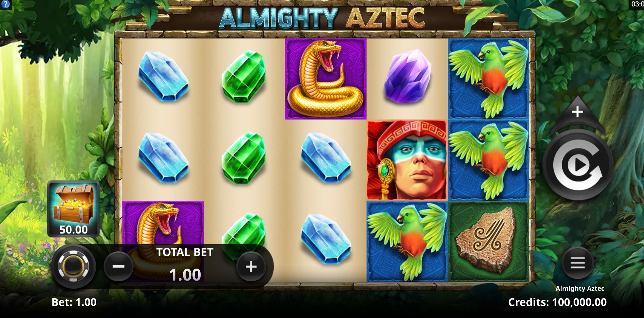Click the Credits 100,000.00 display
The height and width of the screenshot is (318, 644).
point(557,302)
